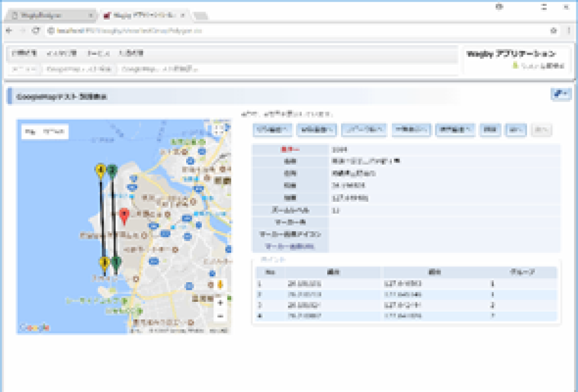Image resolution: width=578 pixels, height=392 pixels.
Task: Open the third item in the Wagby menu bar
Action: [x=98, y=53]
